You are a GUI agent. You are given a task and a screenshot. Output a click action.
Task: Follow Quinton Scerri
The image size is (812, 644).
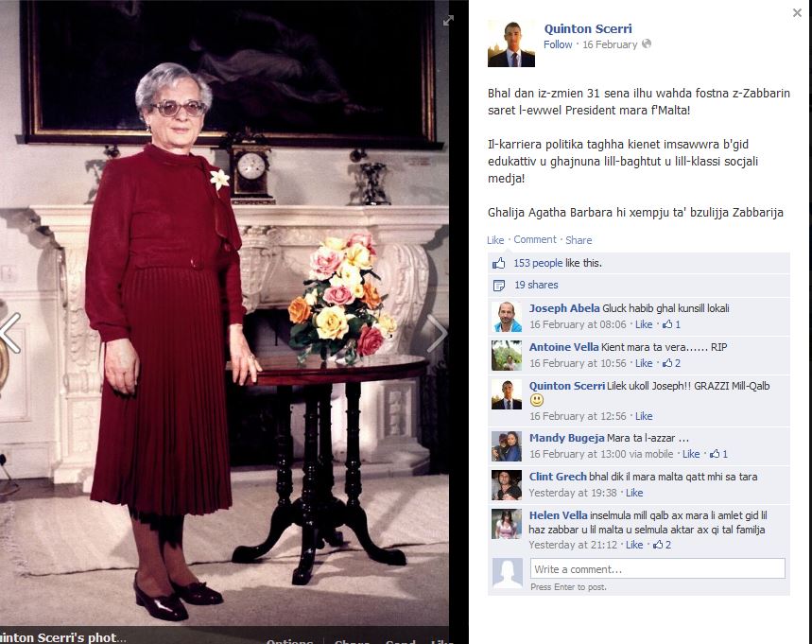(558, 44)
